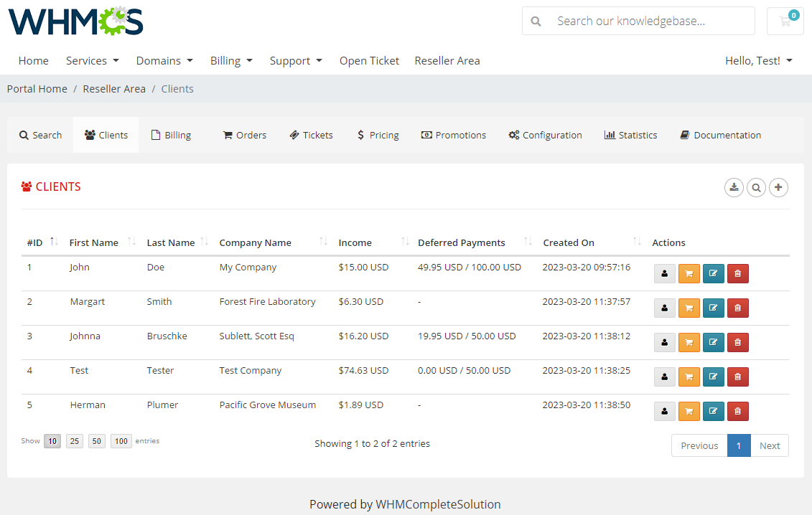Export the clients list
Viewport: 812px width, 515px height.
point(734,187)
